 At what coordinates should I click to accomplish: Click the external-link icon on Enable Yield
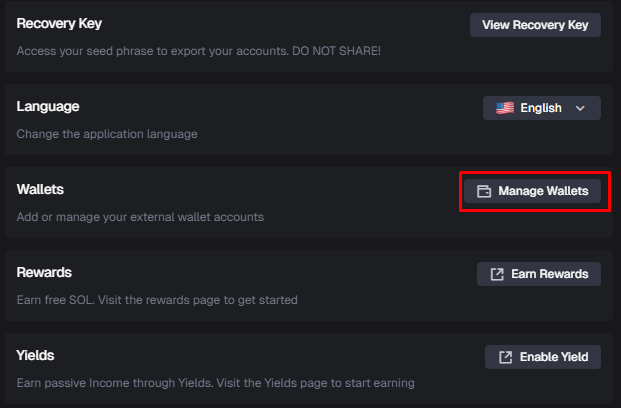(x=505, y=357)
